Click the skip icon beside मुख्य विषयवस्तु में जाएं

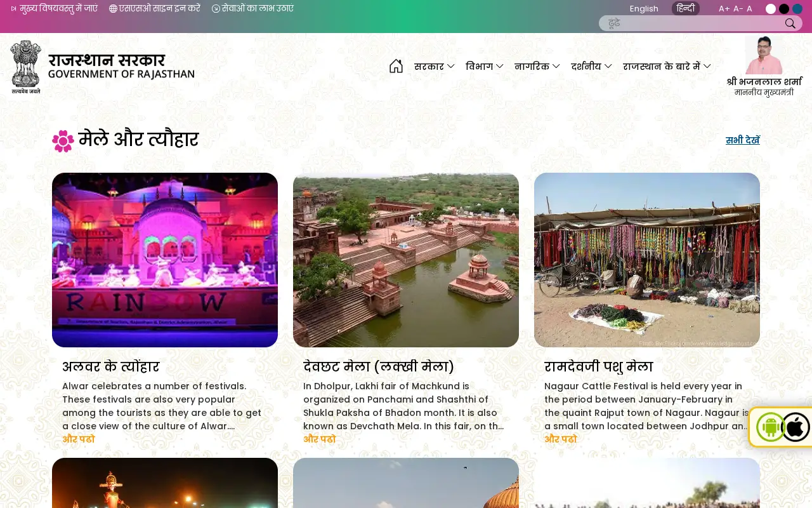click(x=13, y=9)
